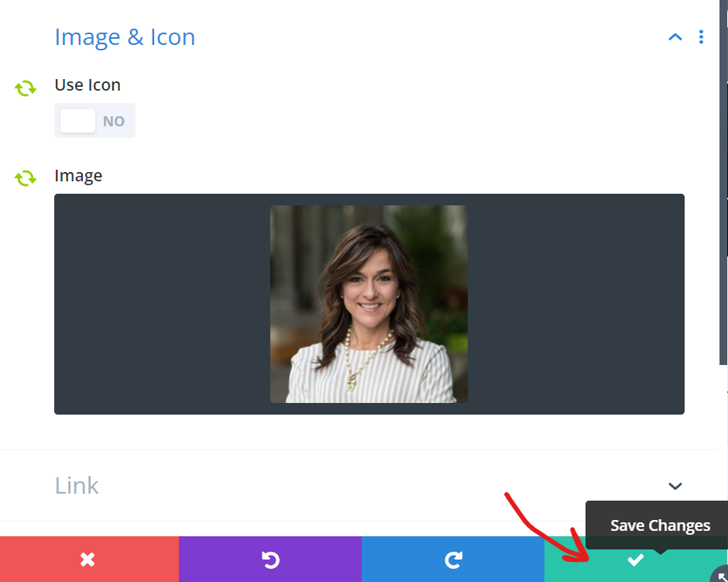Click the sync icon beside Use Icon
The width and height of the screenshot is (728, 582).
[x=26, y=88]
